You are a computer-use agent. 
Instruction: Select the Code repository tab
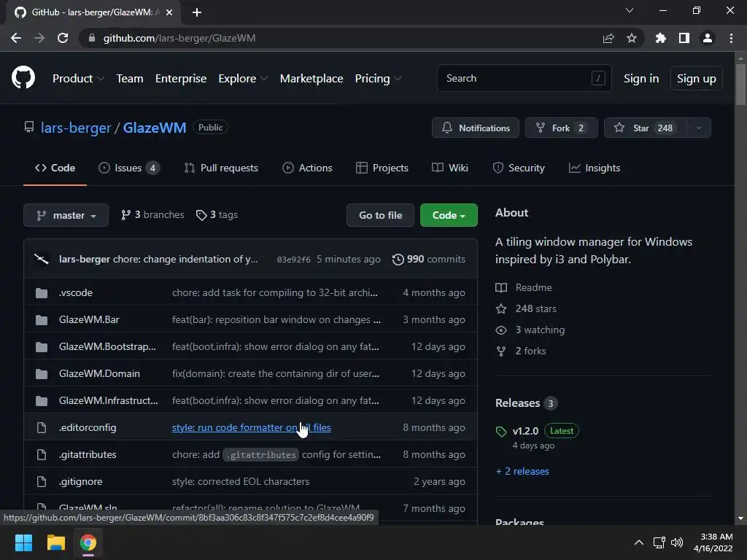(55, 168)
